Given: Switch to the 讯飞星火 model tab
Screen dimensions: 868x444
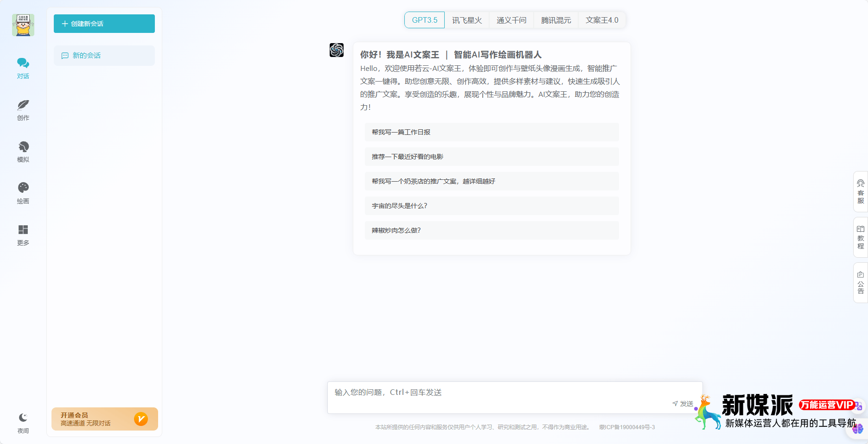Looking at the screenshot, I should [467, 20].
